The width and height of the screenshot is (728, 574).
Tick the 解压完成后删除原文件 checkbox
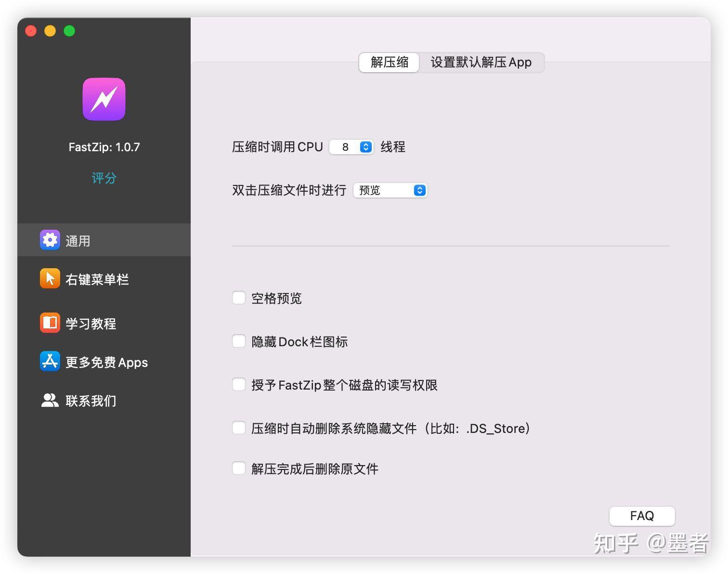(239, 468)
